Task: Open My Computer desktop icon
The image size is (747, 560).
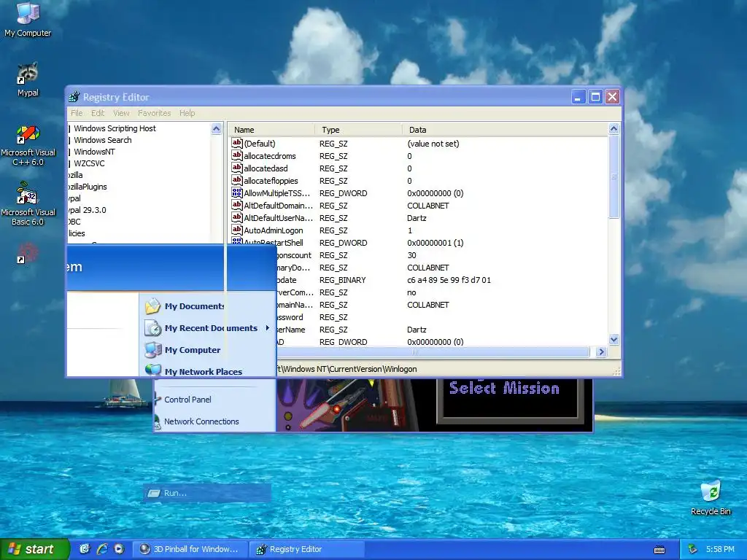Action: tap(28, 19)
